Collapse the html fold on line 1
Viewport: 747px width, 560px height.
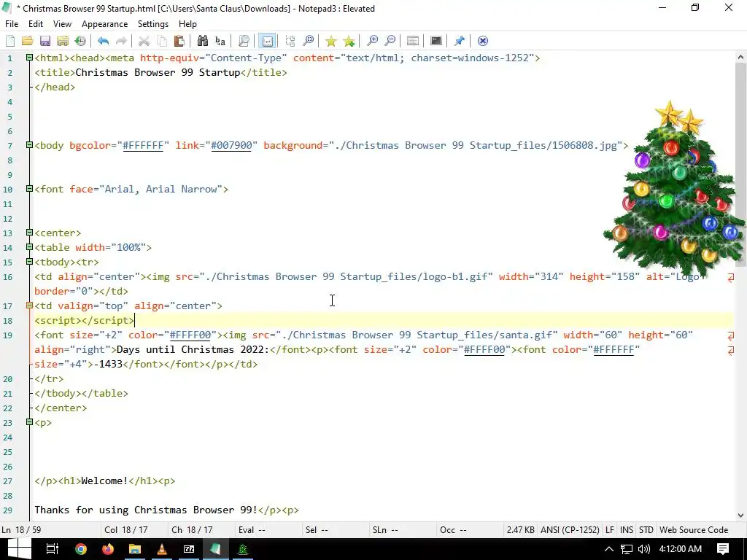pyautogui.click(x=29, y=58)
